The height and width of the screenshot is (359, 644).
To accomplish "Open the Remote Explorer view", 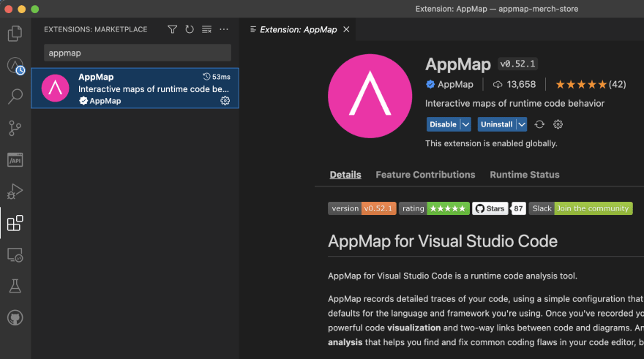I will click(15, 254).
